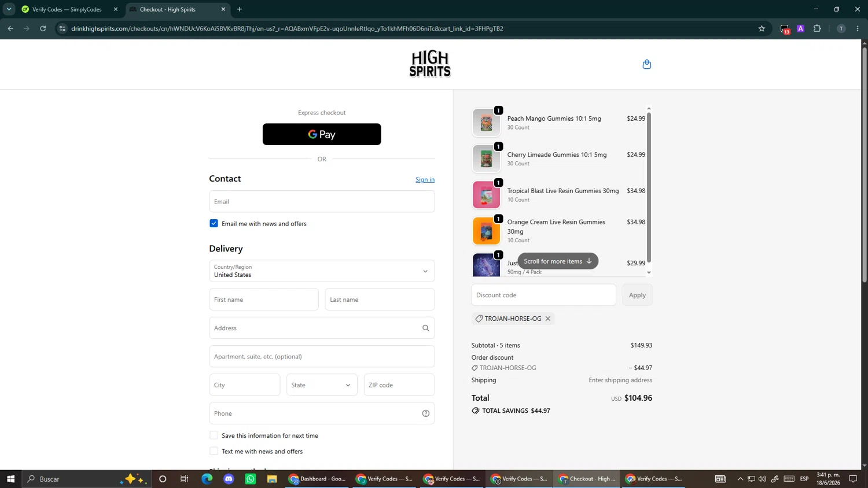Open File Explorer from the taskbar

[272, 479]
